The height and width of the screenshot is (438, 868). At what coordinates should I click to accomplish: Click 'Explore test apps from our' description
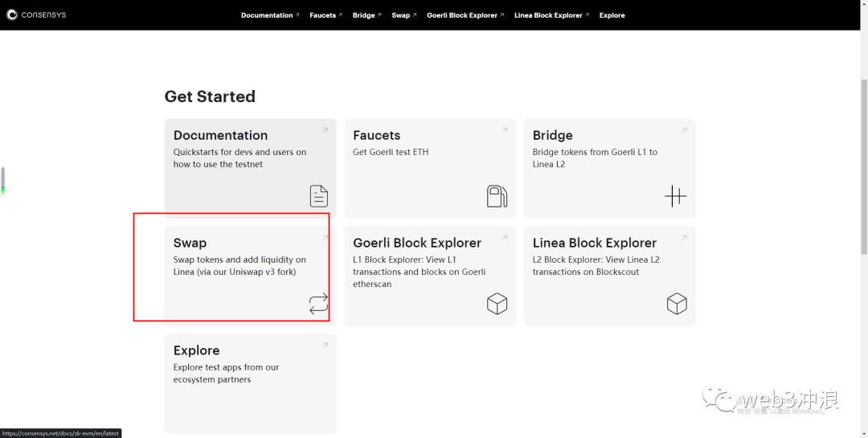227,373
